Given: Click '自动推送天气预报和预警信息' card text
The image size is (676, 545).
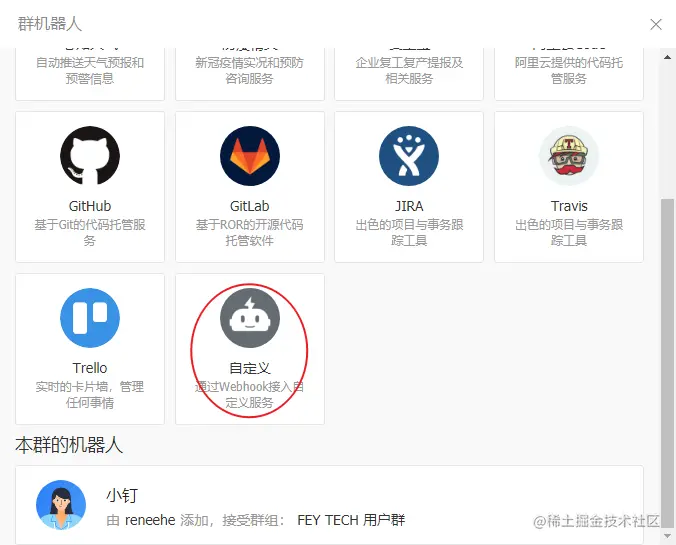Looking at the screenshot, I should (x=90, y=70).
